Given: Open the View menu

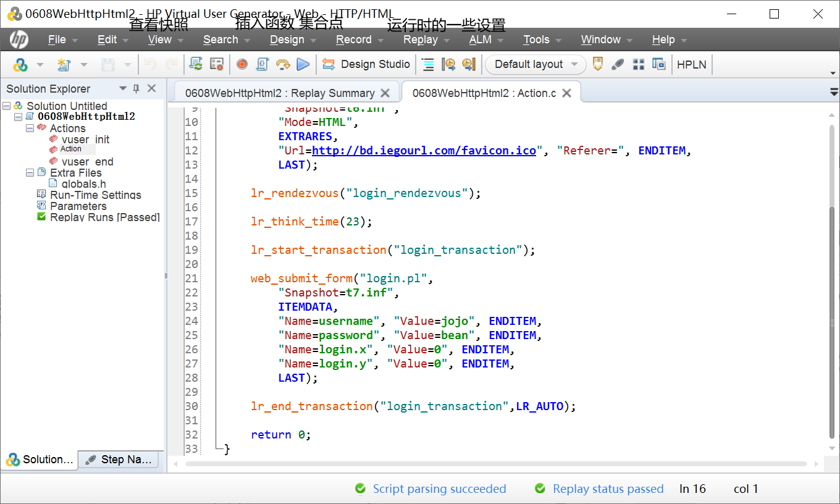Looking at the screenshot, I should (166, 40).
